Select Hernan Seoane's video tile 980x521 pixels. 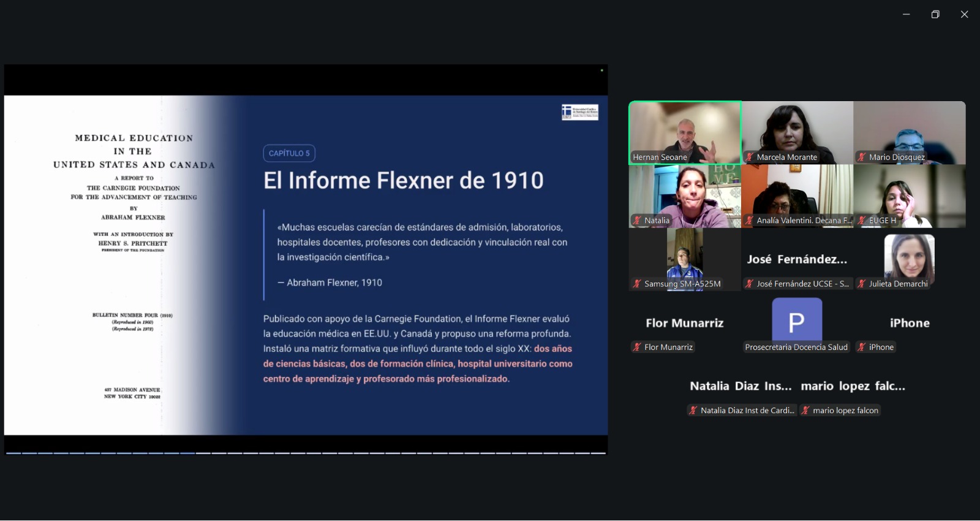click(x=685, y=132)
